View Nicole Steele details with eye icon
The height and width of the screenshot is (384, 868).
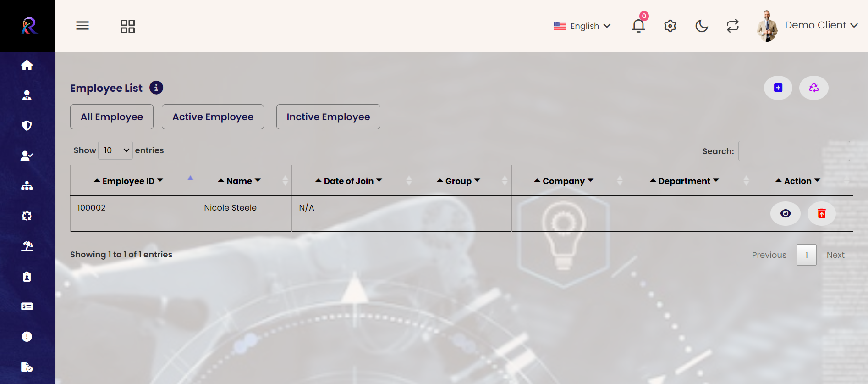(x=785, y=213)
